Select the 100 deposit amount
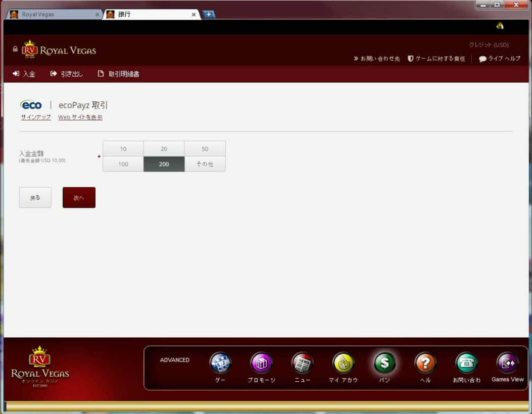 (123, 164)
